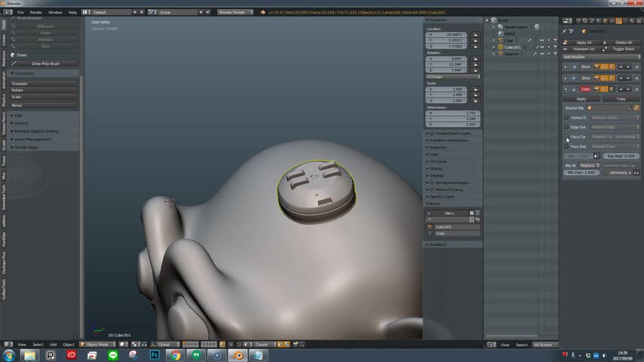Image resolution: width=644 pixels, height=362 pixels.
Task: Click the World icon in outliner
Action: pyautogui.click(x=500, y=34)
